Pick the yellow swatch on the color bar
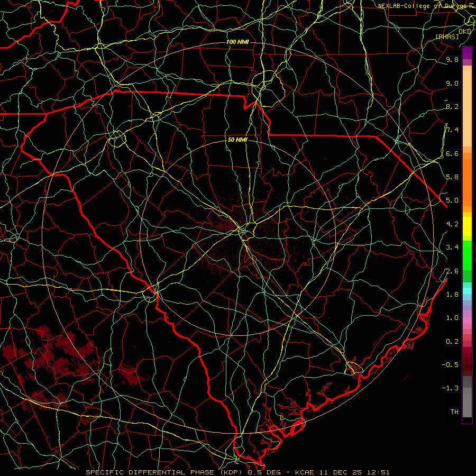Image resolution: width=476 pixels, height=476 pixels. pyautogui.click(x=467, y=226)
